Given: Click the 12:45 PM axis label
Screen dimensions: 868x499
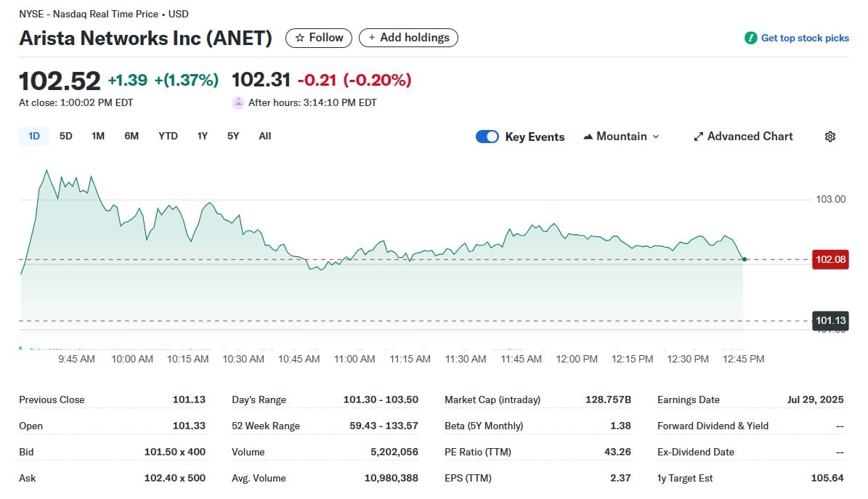Looking at the screenshot, I should (744, 359).
